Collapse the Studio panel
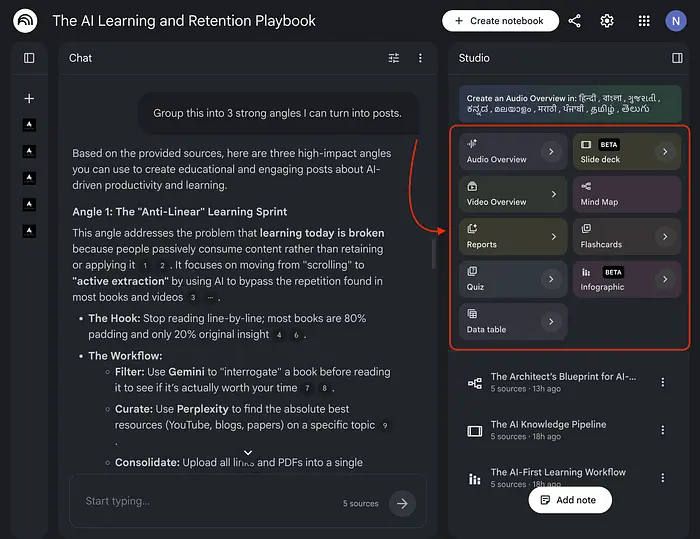700x539 pixels. [x=677, y=58]
